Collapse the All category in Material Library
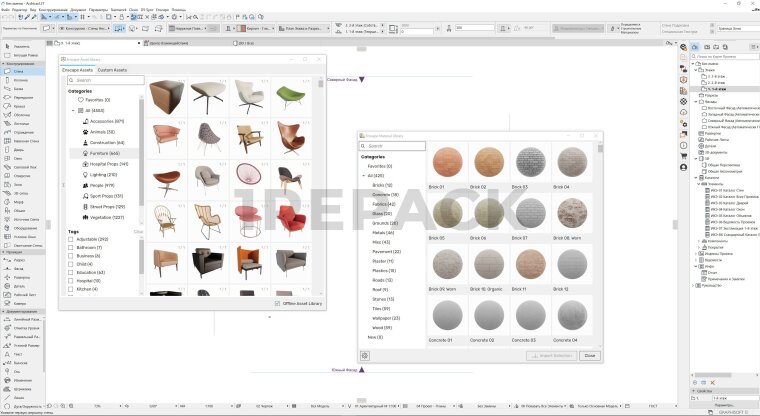 click(x=365, y=175)
